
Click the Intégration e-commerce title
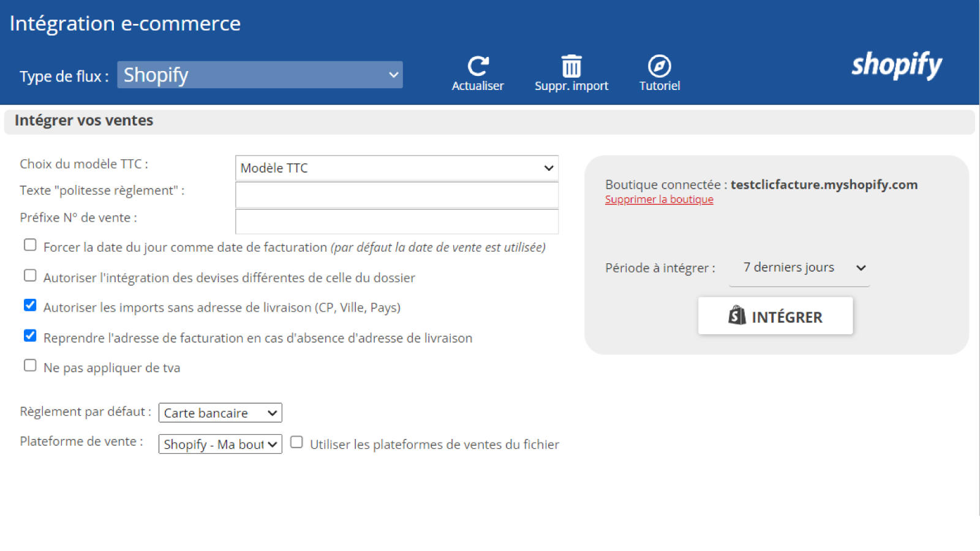pos(125,23)
